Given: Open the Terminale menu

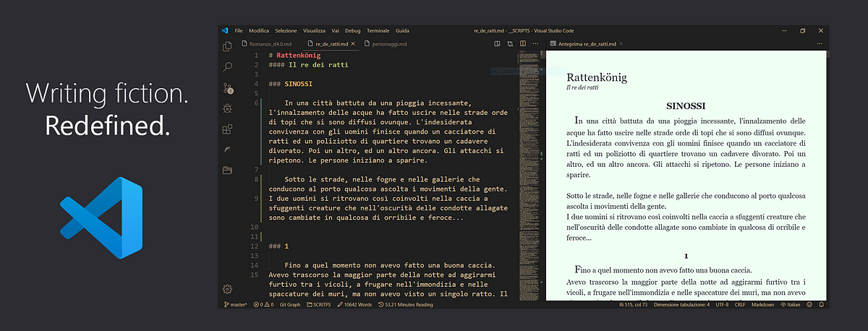Looking at the screenshot, I should [x=378, y=30].
